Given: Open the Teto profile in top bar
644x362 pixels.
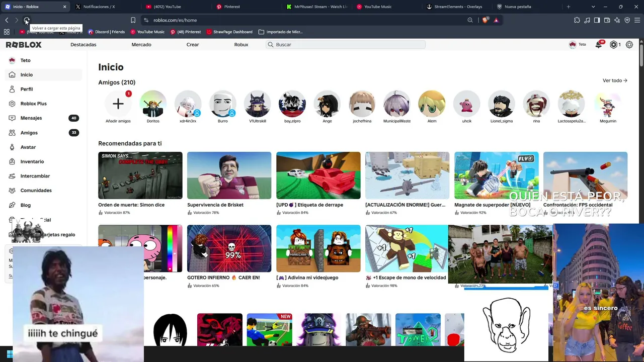Looking at the screenshot, I should pyautogui.click(x=578, y=45).
